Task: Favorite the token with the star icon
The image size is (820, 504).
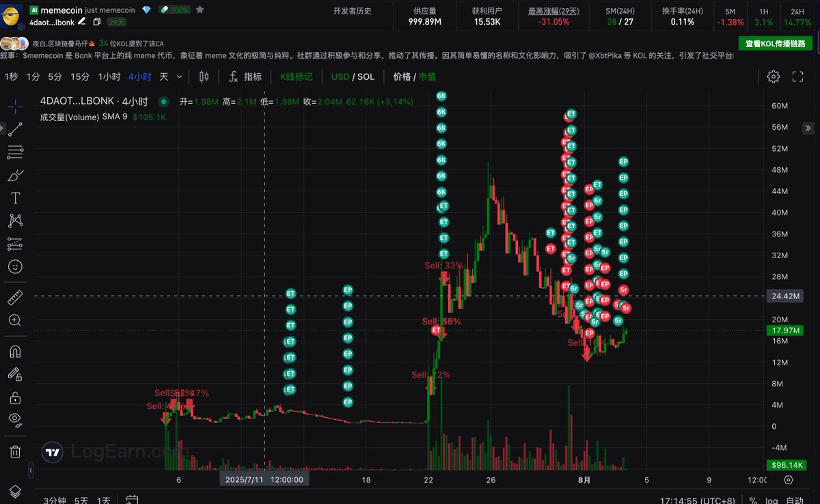Action: (x=200, y=10)
